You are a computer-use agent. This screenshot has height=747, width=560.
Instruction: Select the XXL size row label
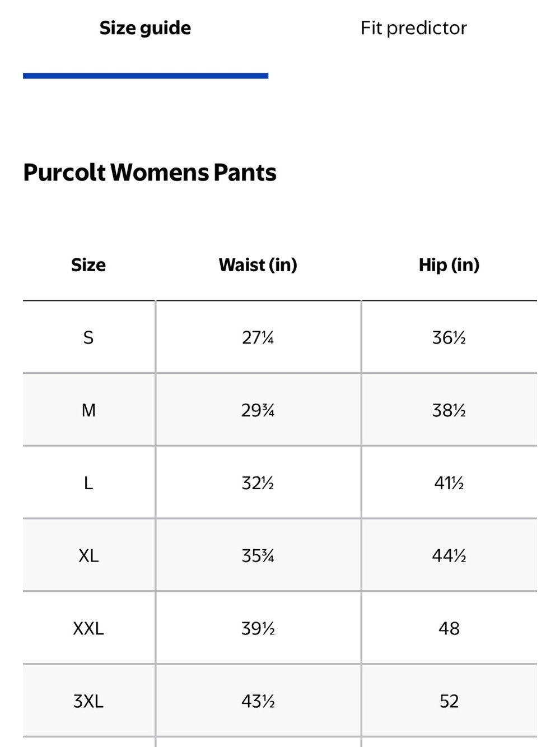tap(88, 629)
